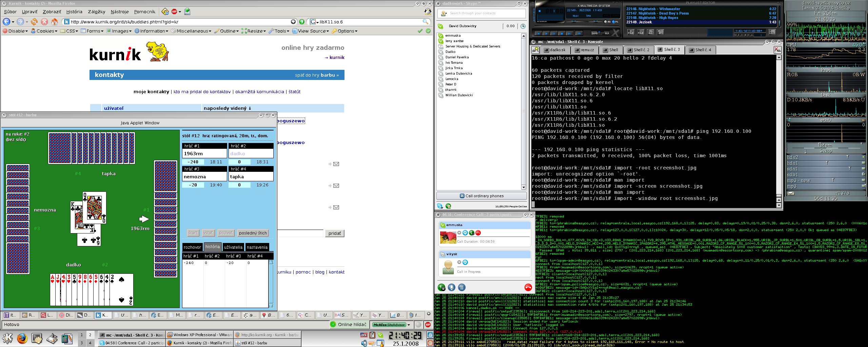Pause playback in XMMS player
Image resolution: width=868 pixels, height=347 pixels.
554,33
